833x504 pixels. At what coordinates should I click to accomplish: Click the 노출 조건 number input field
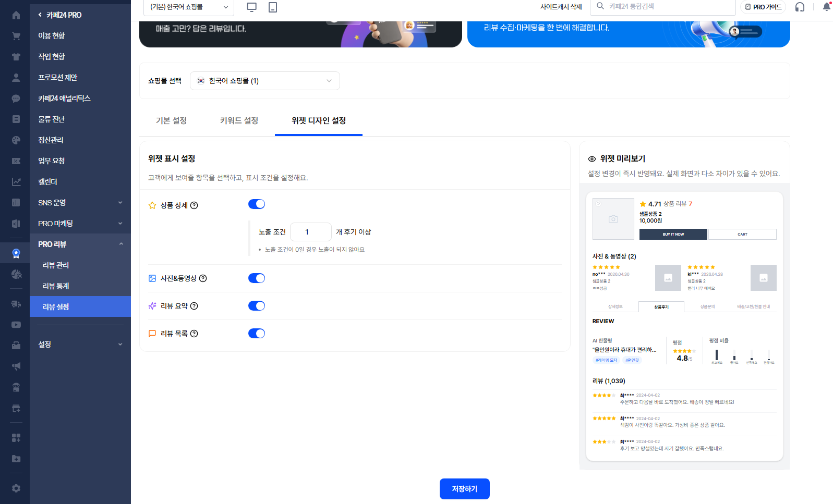311,232
